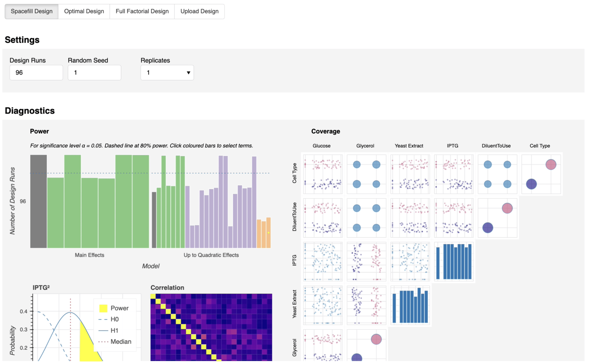Return to the Spacefill Design tab
Image resolution: width=589 pixels, height=364 pixels.
31,11
